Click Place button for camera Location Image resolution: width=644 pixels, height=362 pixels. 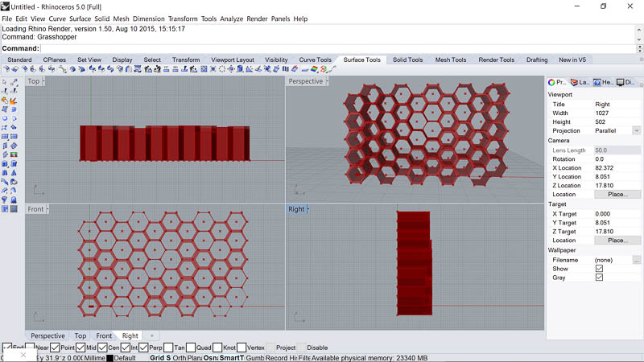[x=617, y=194]
